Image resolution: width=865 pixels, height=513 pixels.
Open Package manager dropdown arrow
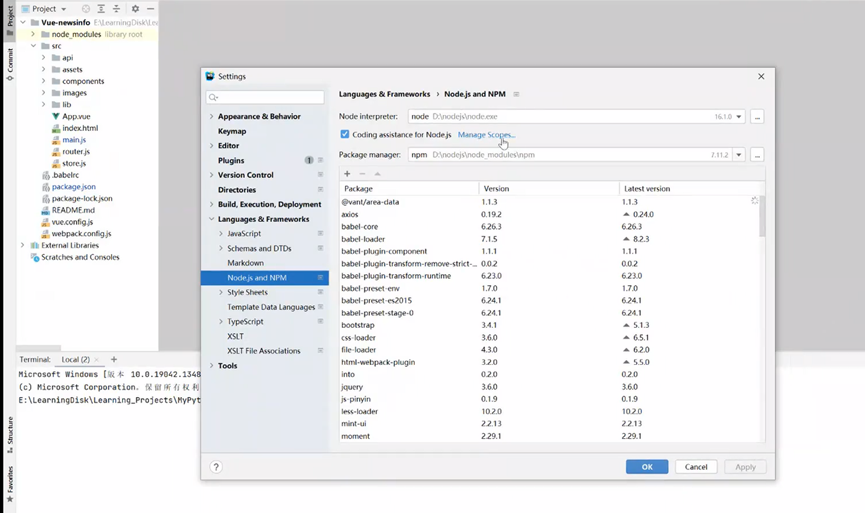point(739,155)
